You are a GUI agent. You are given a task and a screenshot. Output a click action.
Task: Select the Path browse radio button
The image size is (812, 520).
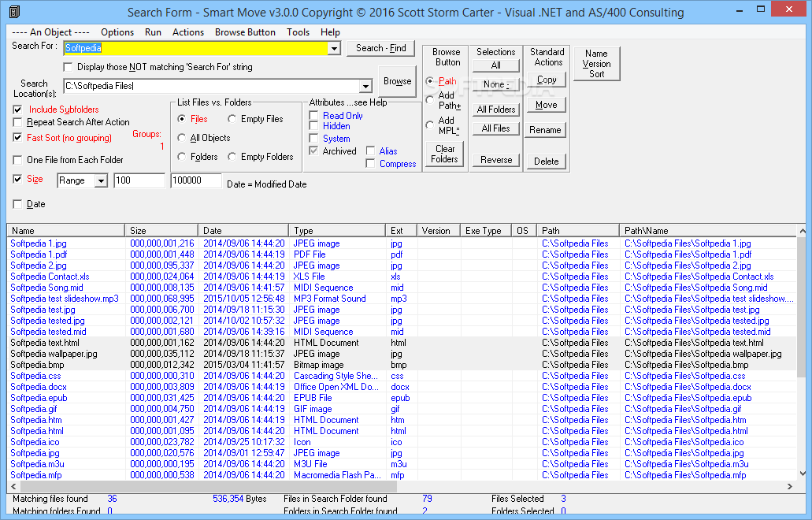[430, 81]
